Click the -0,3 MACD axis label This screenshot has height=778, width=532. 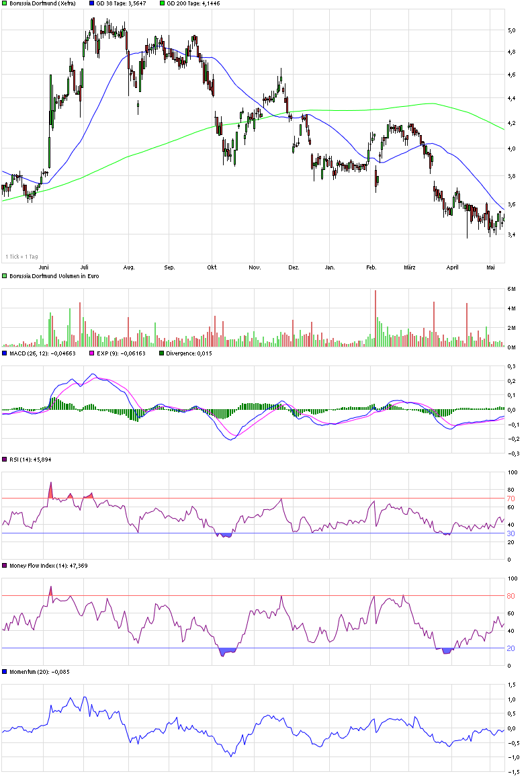pos(513,453)
